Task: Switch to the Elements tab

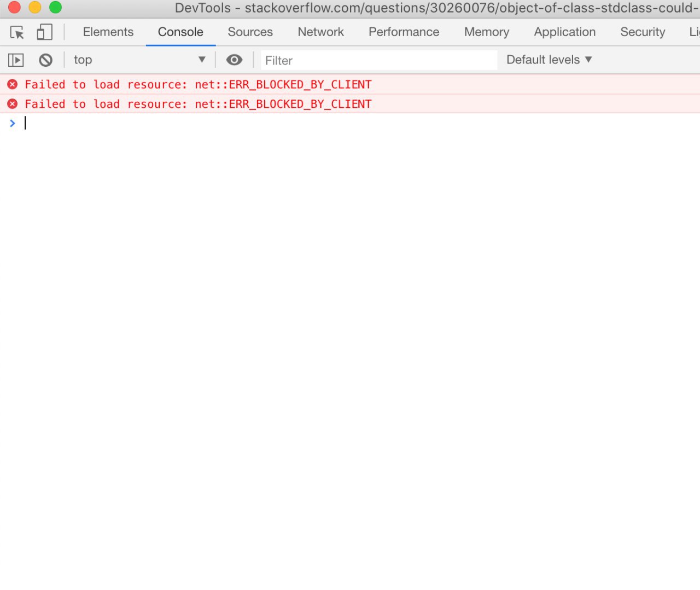Action: 108,32
